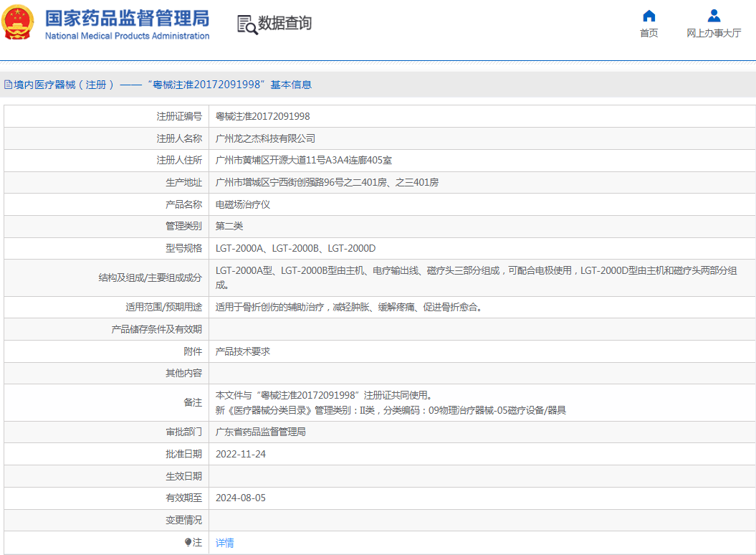The width and height of the screenshot is (756, 555).
Task: Go to 首页 via house icon
Action: [649, 16]
